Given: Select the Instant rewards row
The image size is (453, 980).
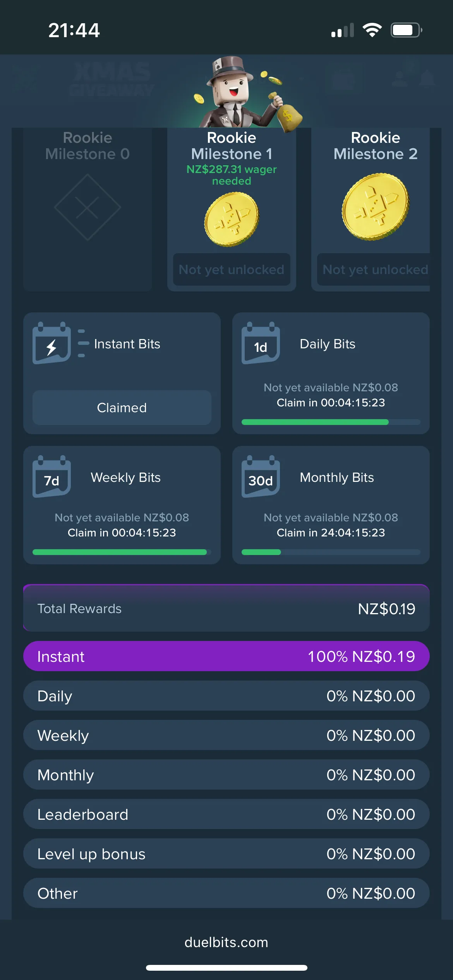Looking at the screenshot, I should [226, 656].
